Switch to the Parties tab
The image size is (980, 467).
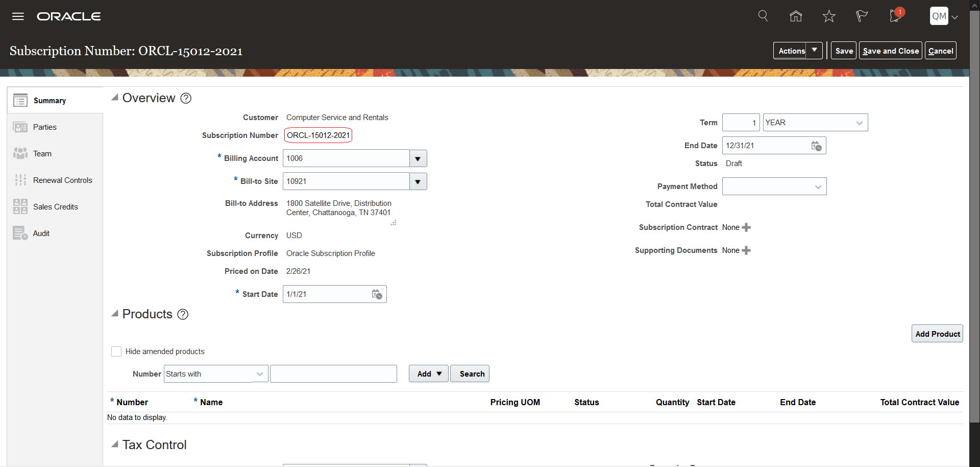point(55,127)
